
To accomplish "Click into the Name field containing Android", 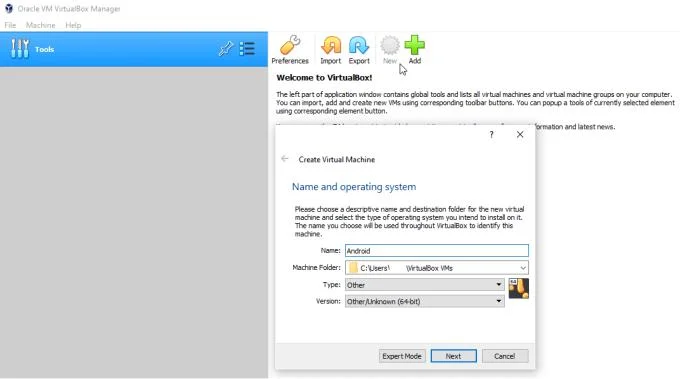I will point(437,251).
